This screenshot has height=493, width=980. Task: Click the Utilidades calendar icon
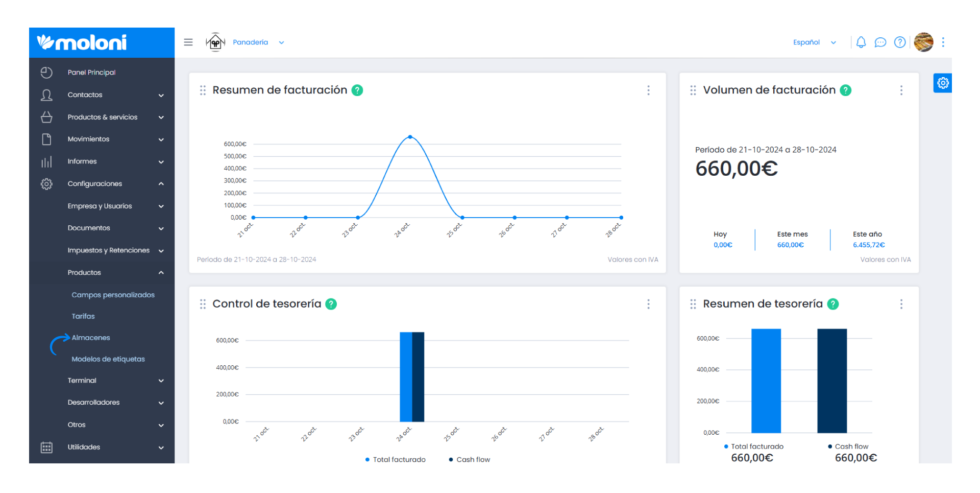46,448
